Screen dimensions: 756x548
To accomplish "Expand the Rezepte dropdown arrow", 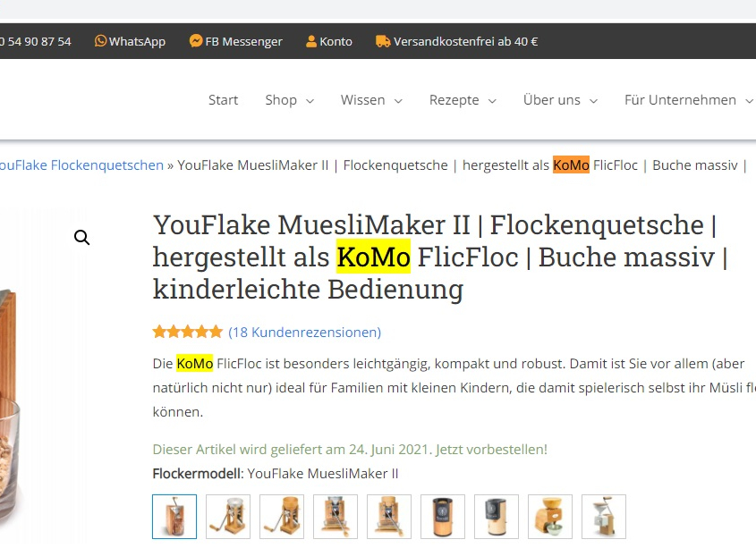I will click(492, 101).
